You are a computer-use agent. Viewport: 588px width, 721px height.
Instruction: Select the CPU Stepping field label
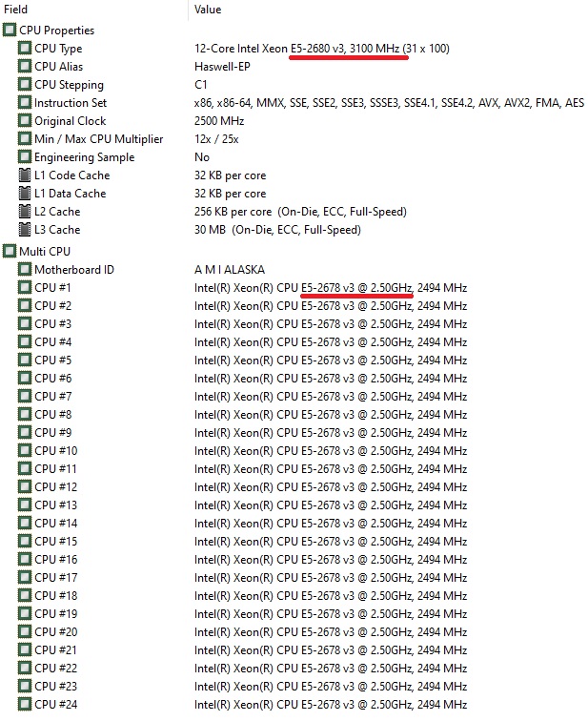(x=69, y=85)
